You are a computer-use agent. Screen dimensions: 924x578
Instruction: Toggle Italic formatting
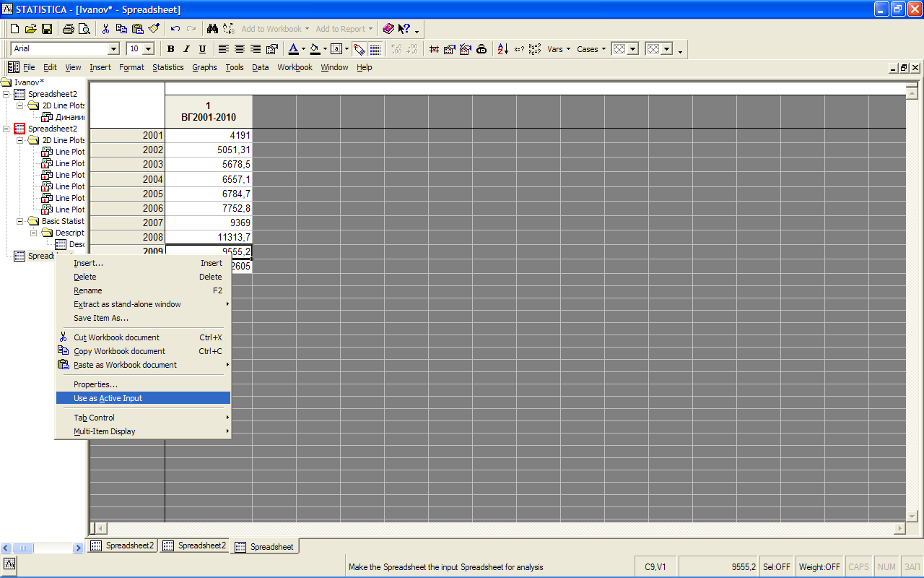click(186, 49)
